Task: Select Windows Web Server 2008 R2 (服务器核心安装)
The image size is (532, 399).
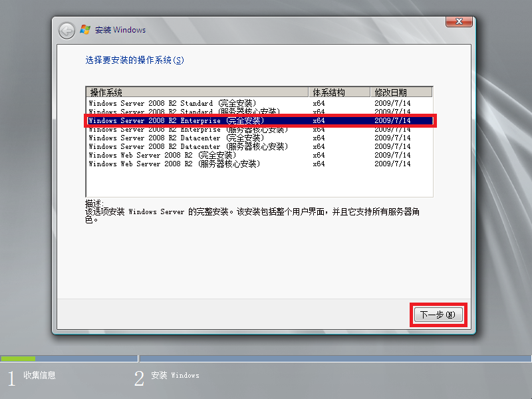Action: (259, 164)
